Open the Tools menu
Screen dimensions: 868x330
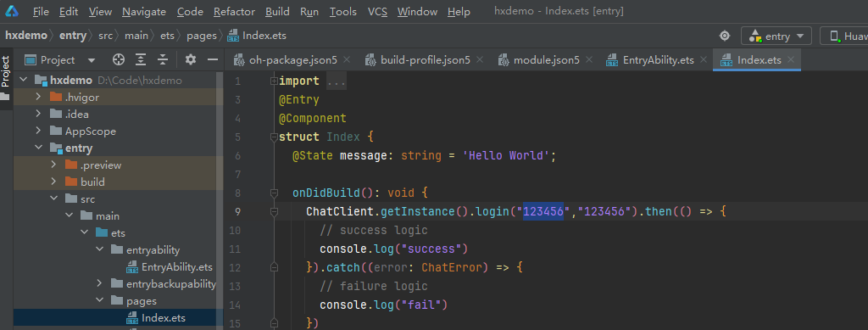coord(343,12)
